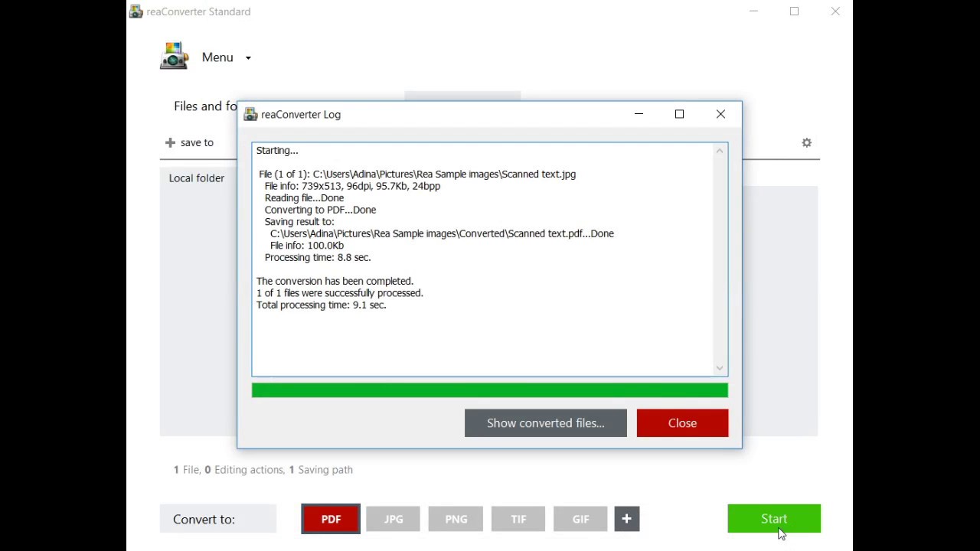Viewport: 980px width, 551px height.
Task: Select Local folder option
Action: 197,178
